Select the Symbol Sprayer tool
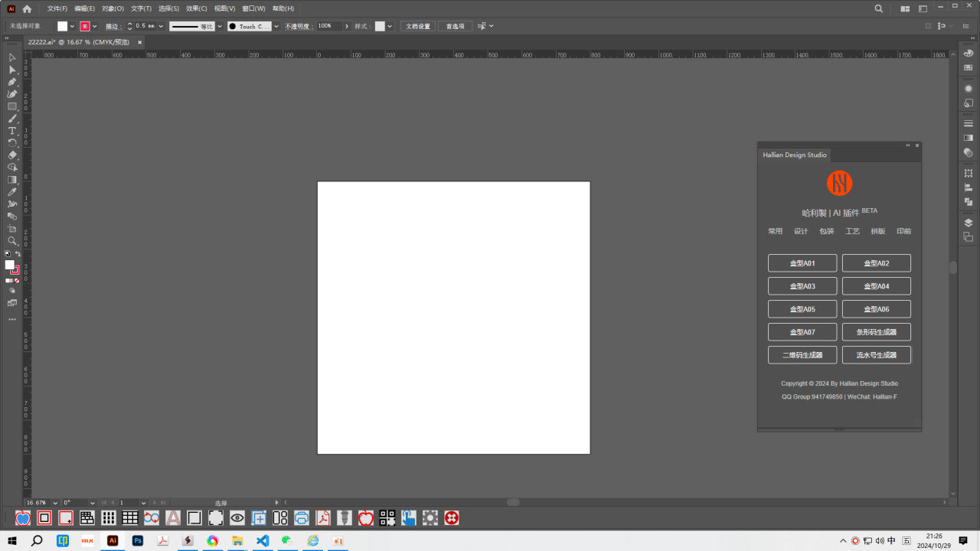The height and width of the screenshot is (551, 980). point(12,204)
